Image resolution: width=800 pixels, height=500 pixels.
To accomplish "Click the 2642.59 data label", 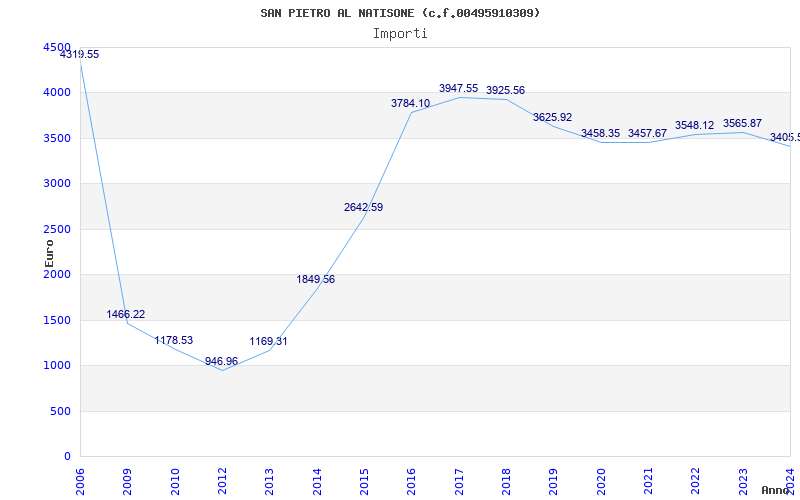I will (363, 208).
